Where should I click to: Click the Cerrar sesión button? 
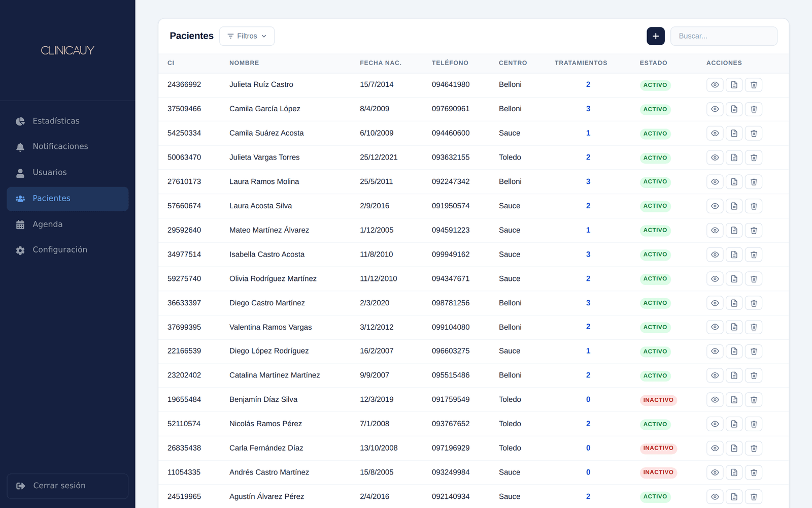67,486
